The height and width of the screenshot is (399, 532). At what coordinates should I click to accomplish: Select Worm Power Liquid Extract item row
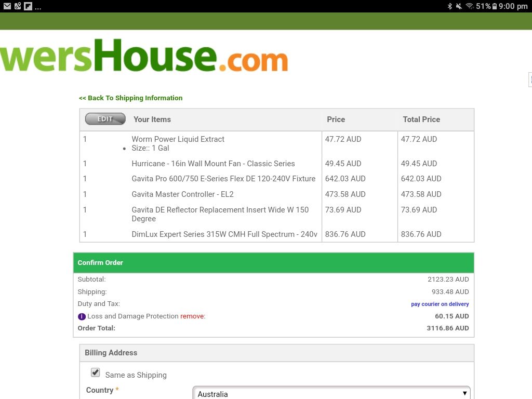tap(276, 143)
